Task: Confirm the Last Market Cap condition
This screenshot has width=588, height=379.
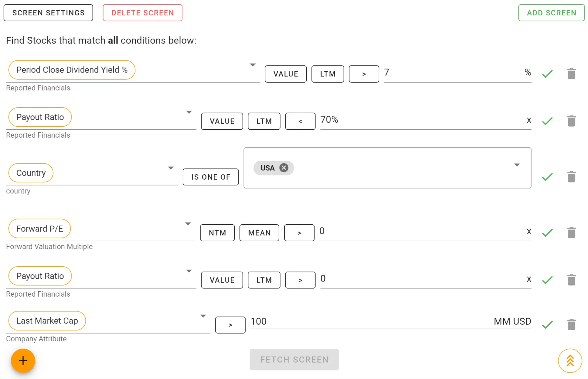Action: [547, 325]
